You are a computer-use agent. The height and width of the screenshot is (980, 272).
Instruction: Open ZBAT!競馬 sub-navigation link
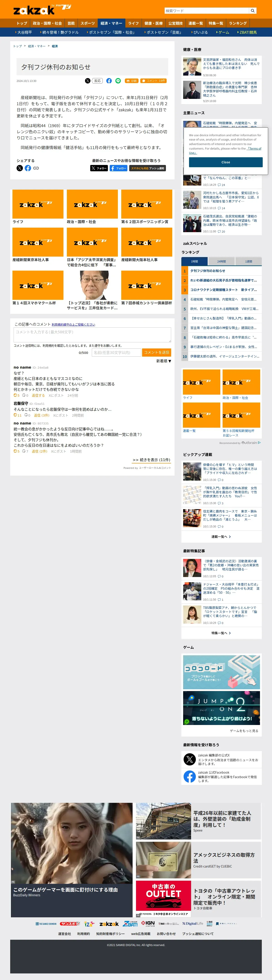click(247, 32)
